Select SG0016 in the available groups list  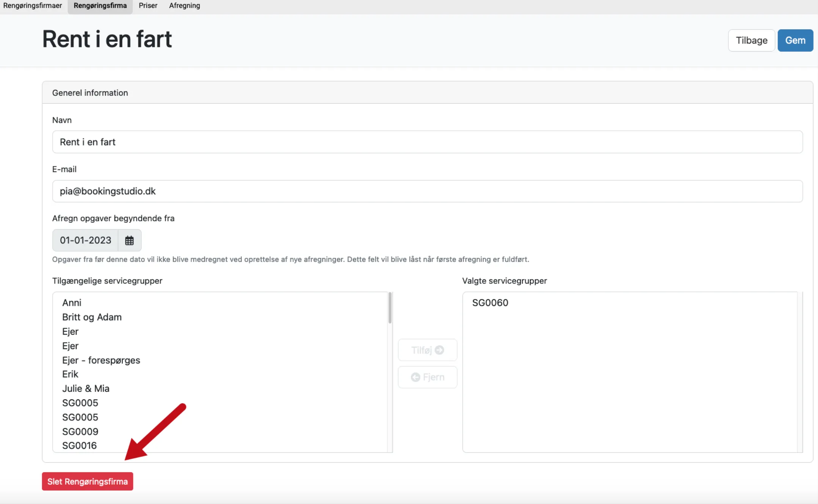pyautogui.click(x=79, y=445)
